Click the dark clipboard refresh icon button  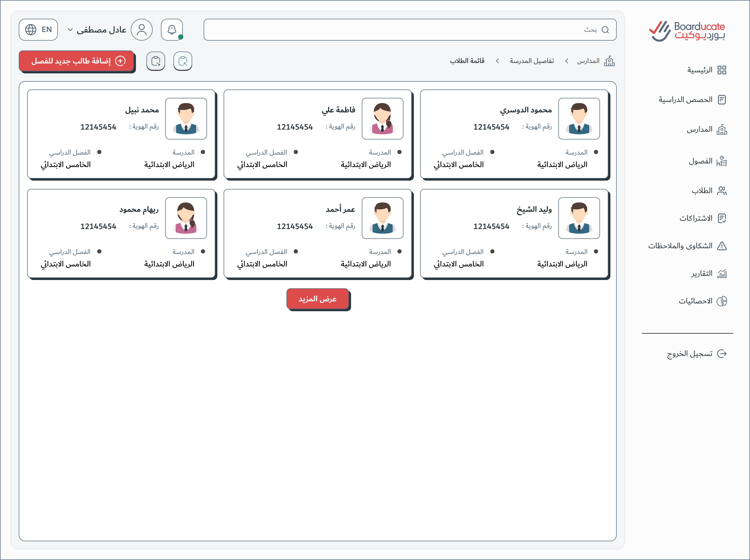coord(156,61)
